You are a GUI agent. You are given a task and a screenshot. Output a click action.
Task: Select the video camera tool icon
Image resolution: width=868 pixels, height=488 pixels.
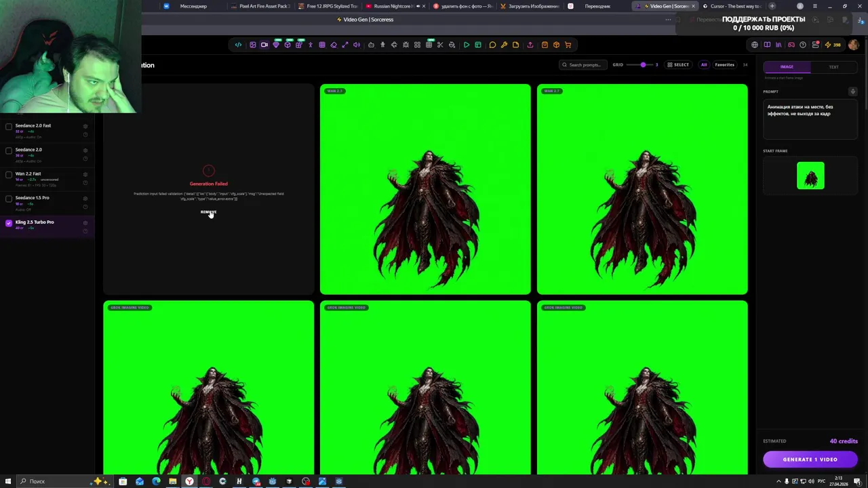tap(264, 45)
